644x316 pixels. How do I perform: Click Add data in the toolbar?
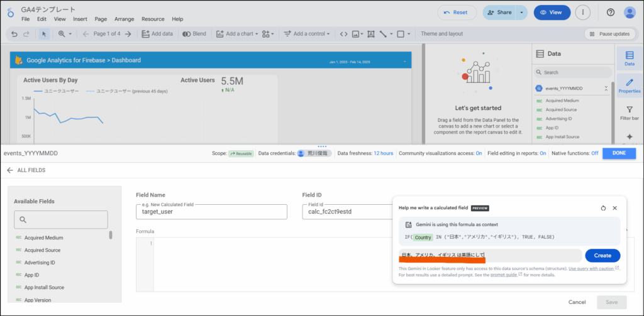157,34
